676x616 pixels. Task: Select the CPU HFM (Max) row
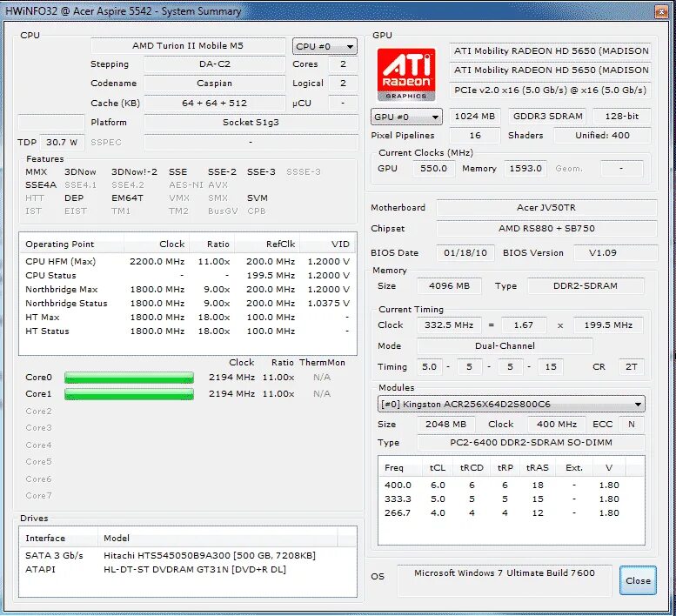188,261
